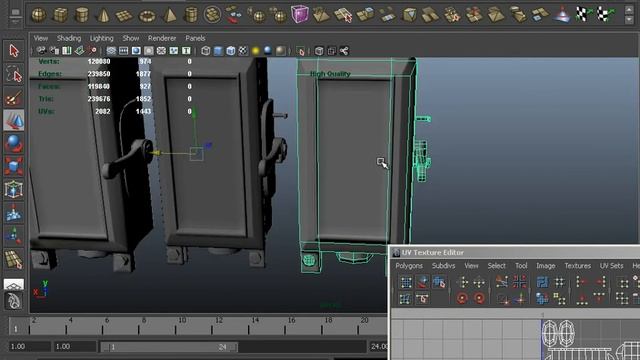Toggle textured display in viewport
The height and width of the screenshot is (360, 640).
243,51
